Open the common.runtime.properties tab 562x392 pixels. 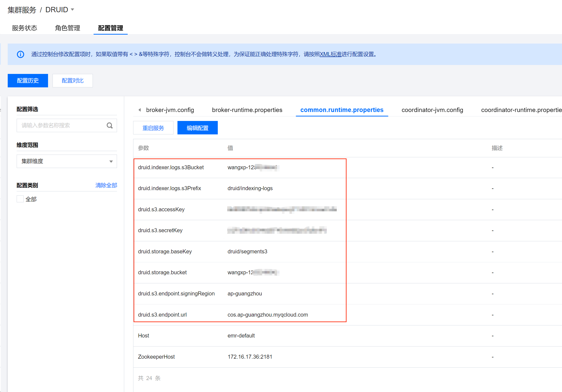click(x=341, y=110)
